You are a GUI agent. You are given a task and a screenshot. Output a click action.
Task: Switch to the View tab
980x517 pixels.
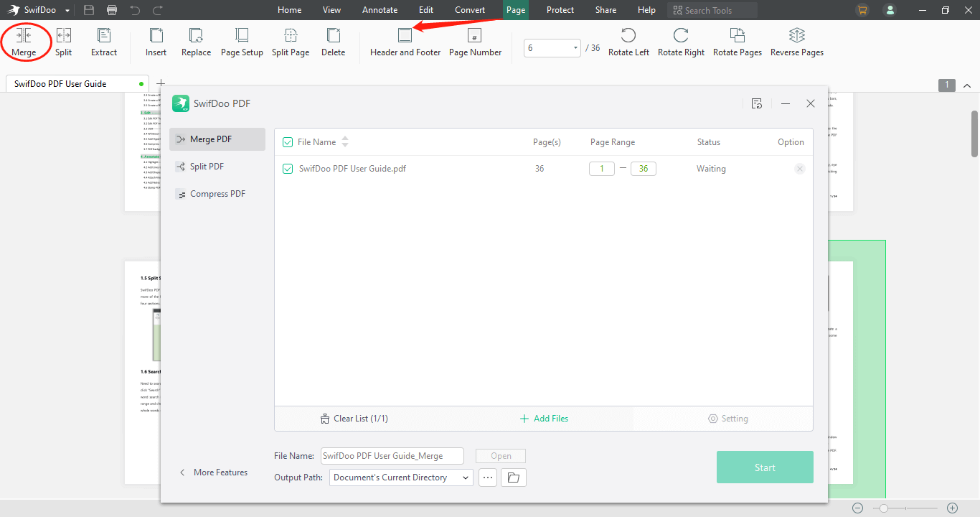(x=332, y=10)
